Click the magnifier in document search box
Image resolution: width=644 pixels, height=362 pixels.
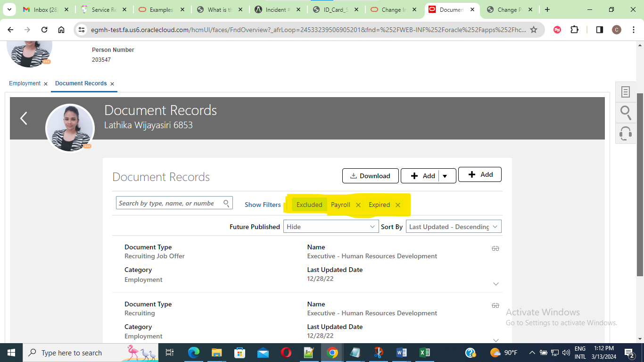point(227,203)
